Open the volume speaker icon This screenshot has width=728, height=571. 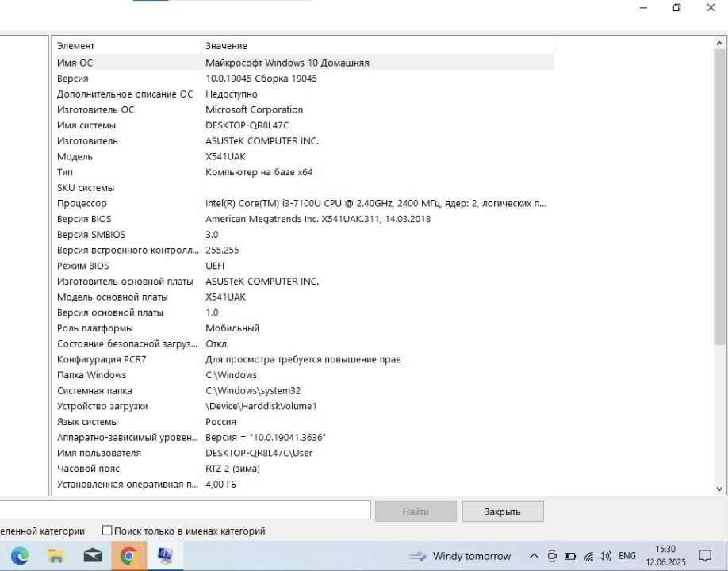click(x=605, y=556)
